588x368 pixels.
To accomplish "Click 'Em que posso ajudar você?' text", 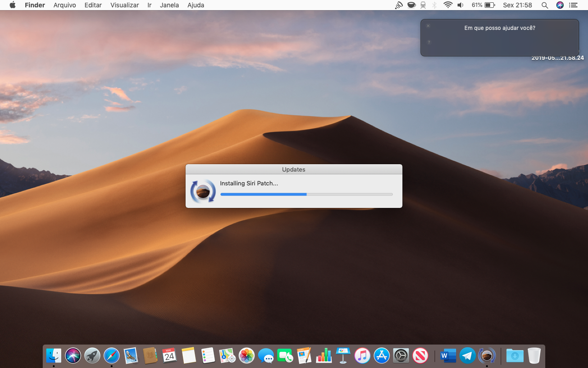I will coord(500,28).
